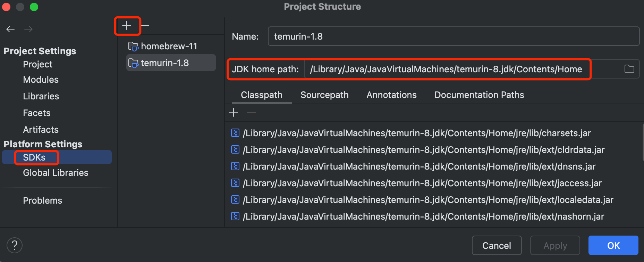The height and width of the screenshot is (262, 644).
Task: Open the Annotations tab
Action: [x=391, y=95]
